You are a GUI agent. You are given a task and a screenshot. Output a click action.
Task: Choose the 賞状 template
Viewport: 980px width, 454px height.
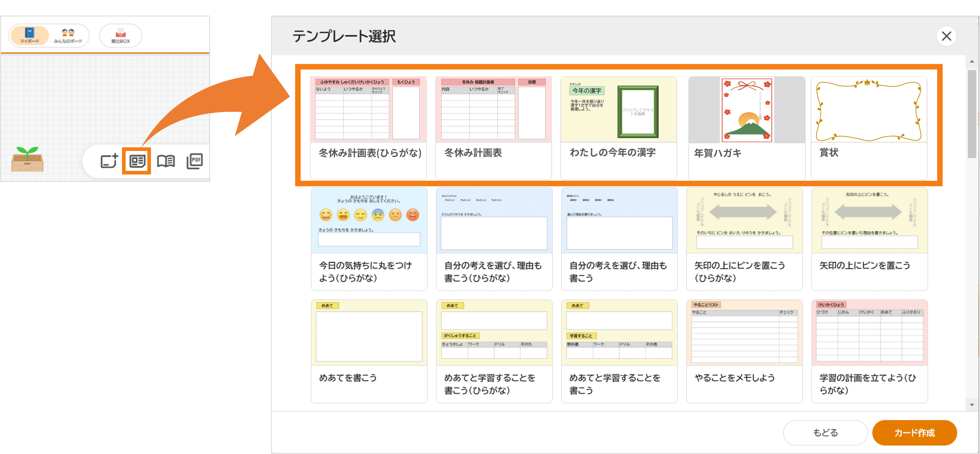[869, 127]
